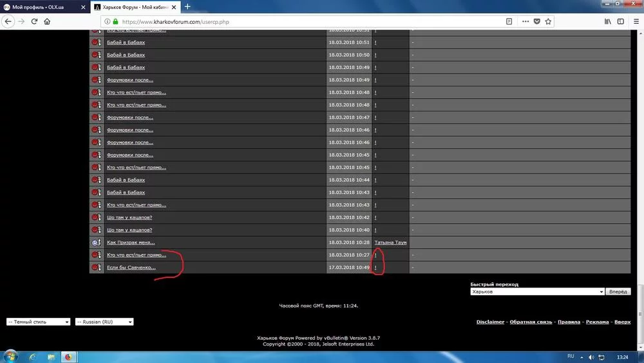Open the Firefox hamburger menu

point(636,21)
